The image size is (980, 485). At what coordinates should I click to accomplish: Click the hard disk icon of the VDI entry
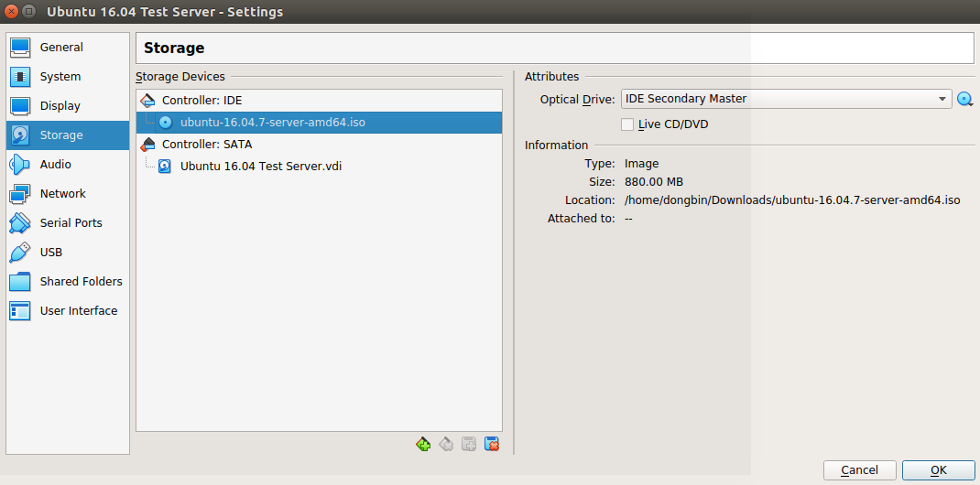pos(164,166)
